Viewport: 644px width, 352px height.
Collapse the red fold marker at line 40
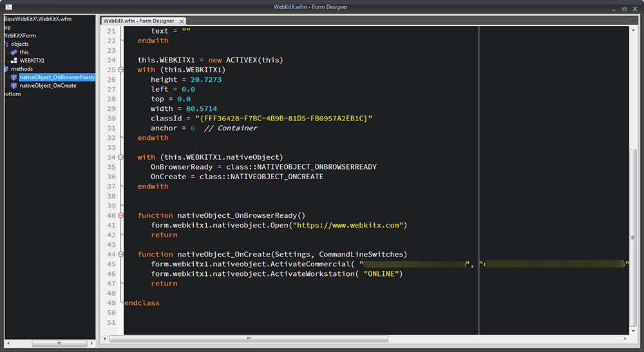point(121,215)
